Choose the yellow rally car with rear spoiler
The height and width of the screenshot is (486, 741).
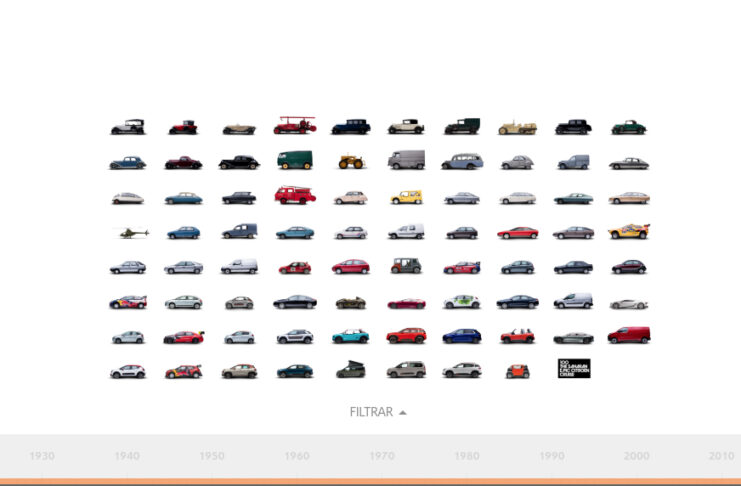pyautogui.click(x=629, y=231)
